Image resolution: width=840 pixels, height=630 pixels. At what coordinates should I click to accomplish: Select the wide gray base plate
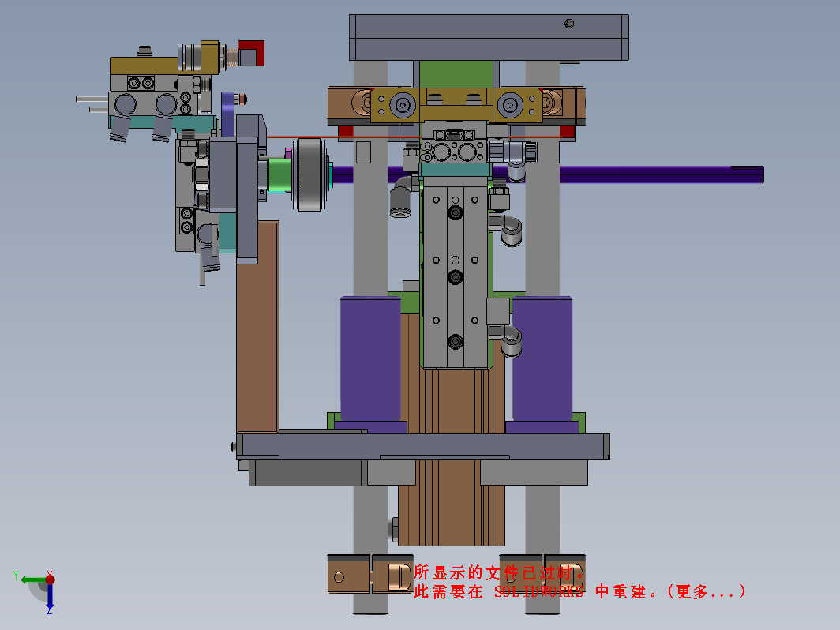coord(422,446)
